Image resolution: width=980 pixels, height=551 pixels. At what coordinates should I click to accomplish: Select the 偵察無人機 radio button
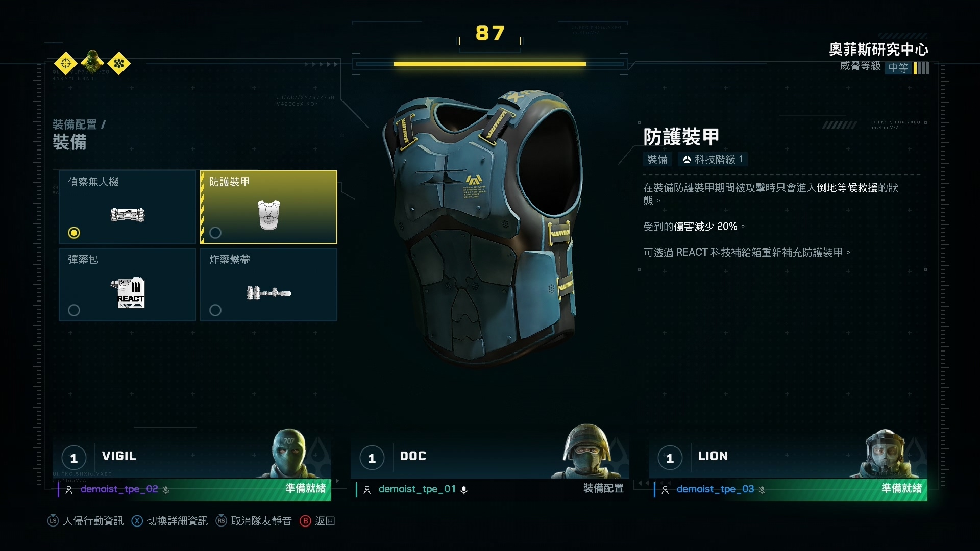(74, 233)
